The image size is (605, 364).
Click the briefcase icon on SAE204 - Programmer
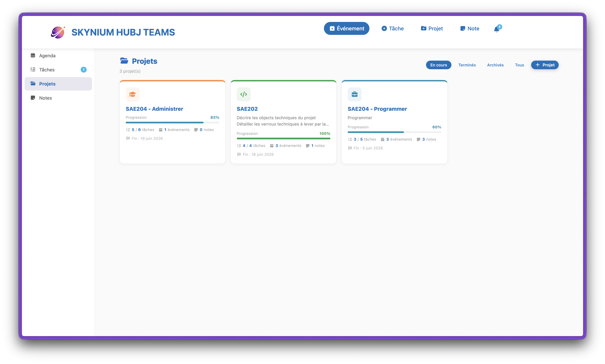pos(355,94)
